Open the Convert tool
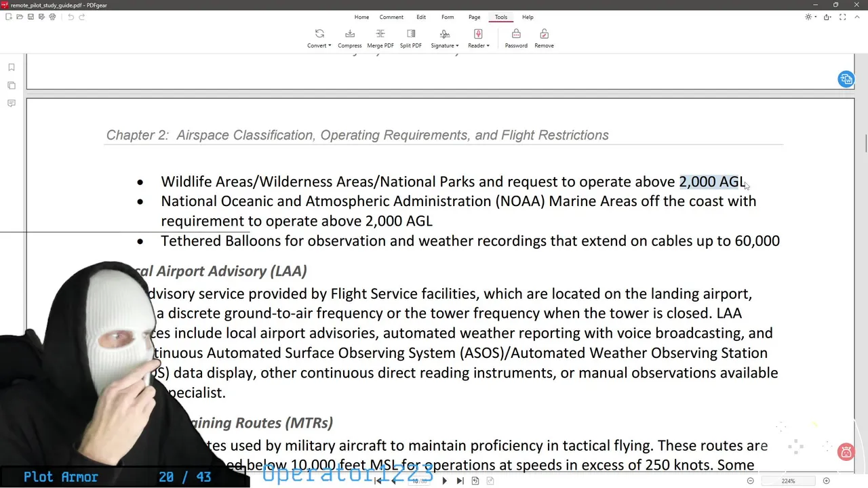This screenshot has height=488, width=868. point(319,39)
